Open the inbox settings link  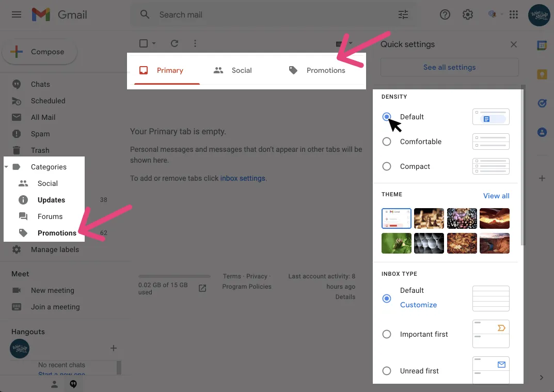click(243, 178)
